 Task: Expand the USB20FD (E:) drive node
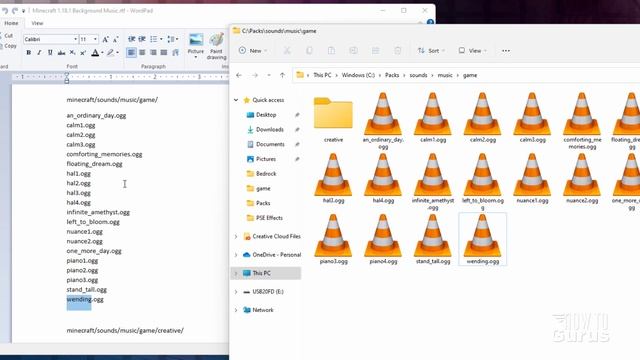coord(236,291)
